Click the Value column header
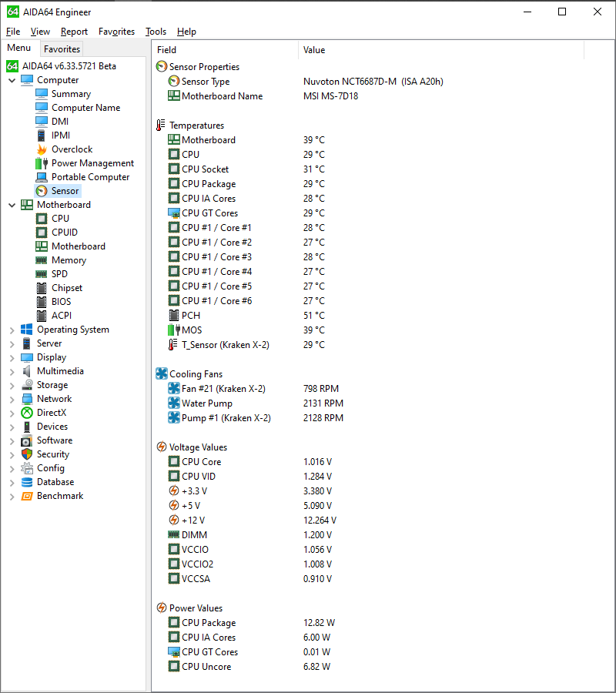The width and height of the screenshot is (616, 693). [x=441, y=50]
